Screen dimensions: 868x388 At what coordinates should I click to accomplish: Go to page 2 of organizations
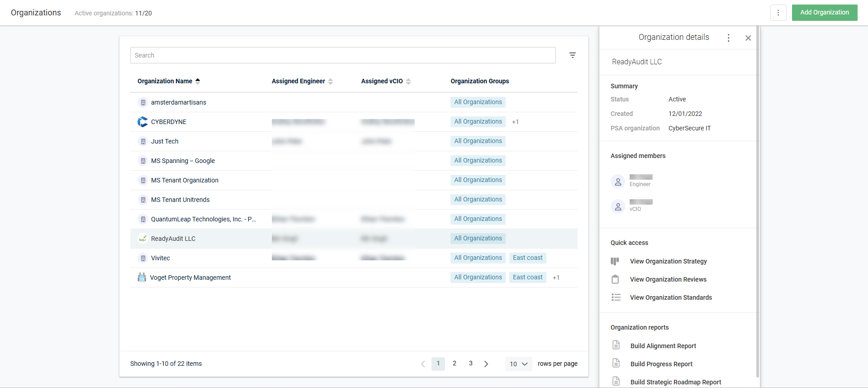pos(454,364)
